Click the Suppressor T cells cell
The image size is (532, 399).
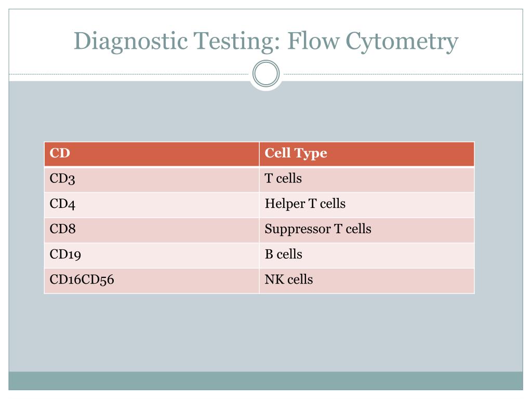[367, 230]
